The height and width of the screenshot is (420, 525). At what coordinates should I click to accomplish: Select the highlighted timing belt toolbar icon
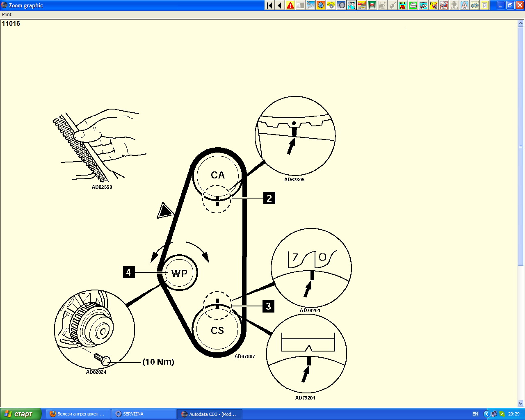click(352, 5)
